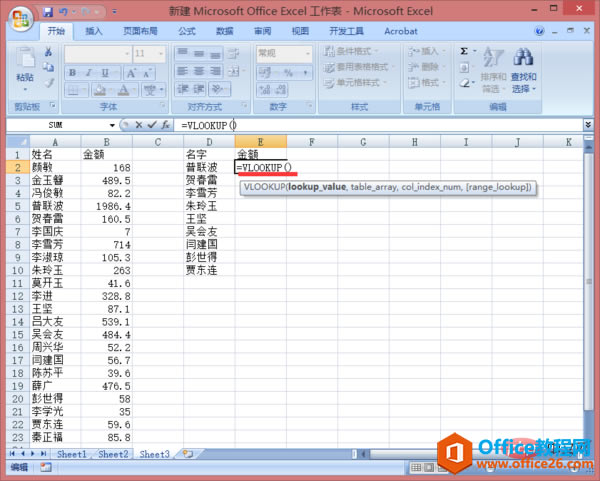Click in the formula bar text =VLOOKUP()
The image size is (600, 481).
point(209,125)
